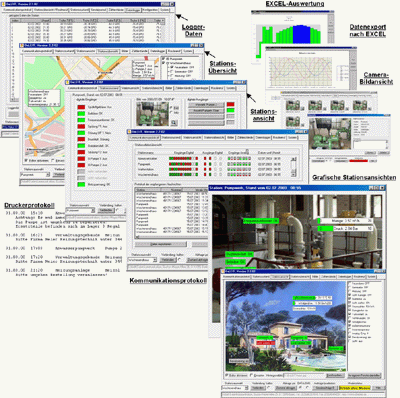Image resolution: width=400 pixels, height=398 pixels.
Task: Select upper radio button beside the station photo
Action: tap(172, 108)
